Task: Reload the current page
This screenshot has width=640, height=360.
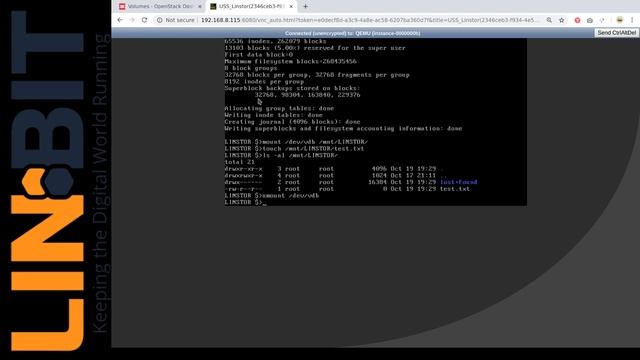Action: coord(144,20)
